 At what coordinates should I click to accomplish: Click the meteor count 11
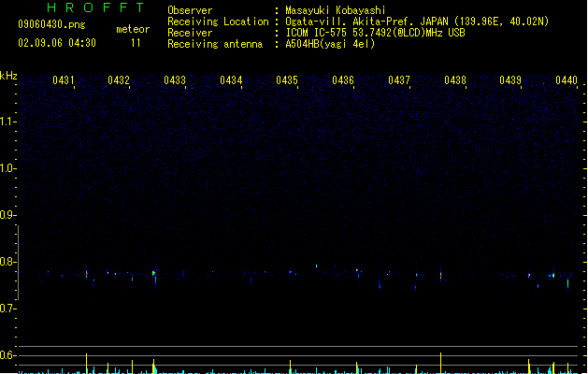coord(136,43)
